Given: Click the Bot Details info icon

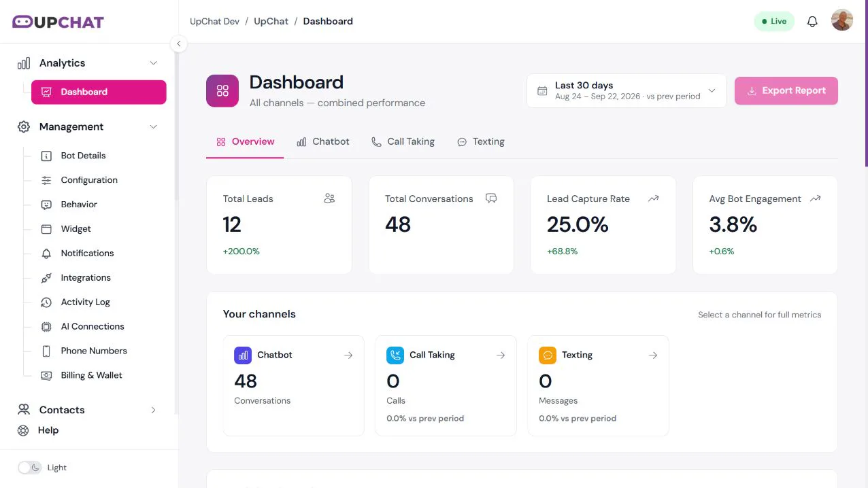Looking at the screenshot, I should [x=46, y=156].
